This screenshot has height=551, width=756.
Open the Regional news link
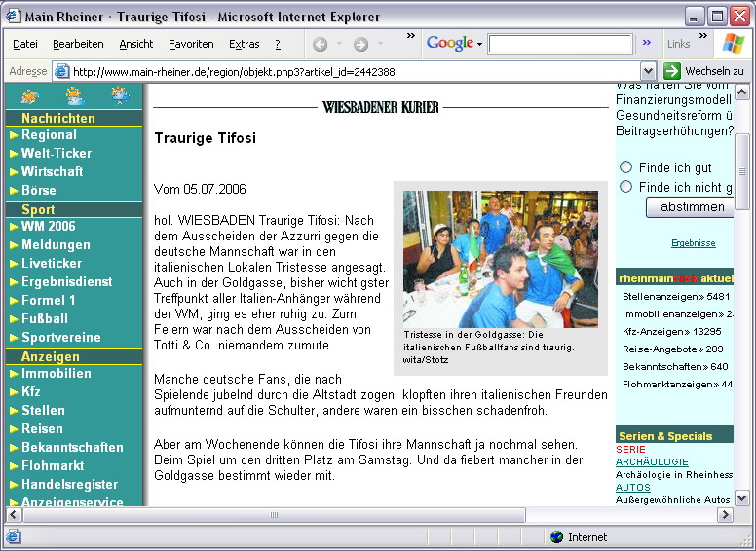(49, 135)
